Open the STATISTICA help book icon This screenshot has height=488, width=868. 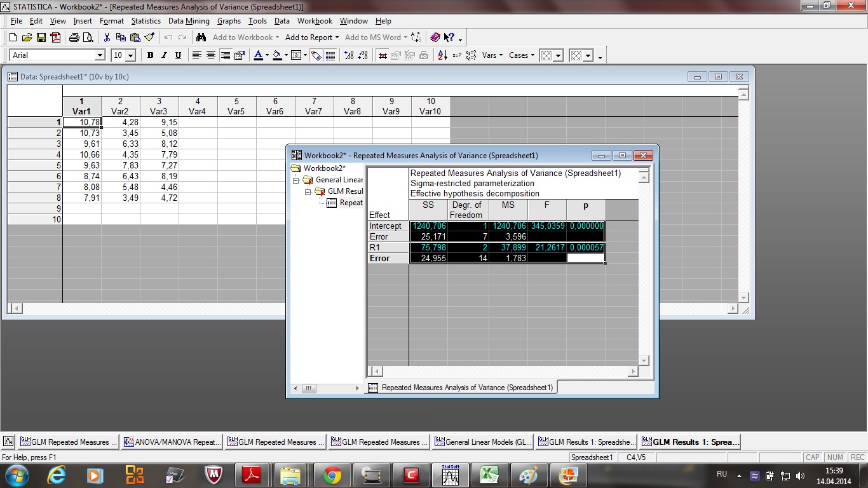click(435, 37)
